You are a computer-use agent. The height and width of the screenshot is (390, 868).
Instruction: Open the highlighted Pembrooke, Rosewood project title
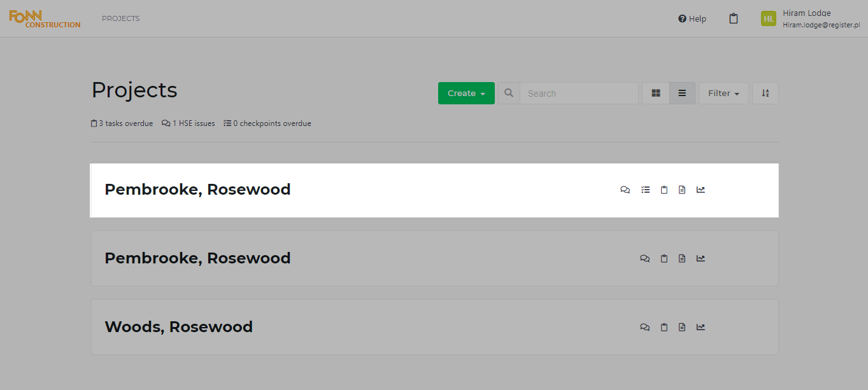click(197, 190)
